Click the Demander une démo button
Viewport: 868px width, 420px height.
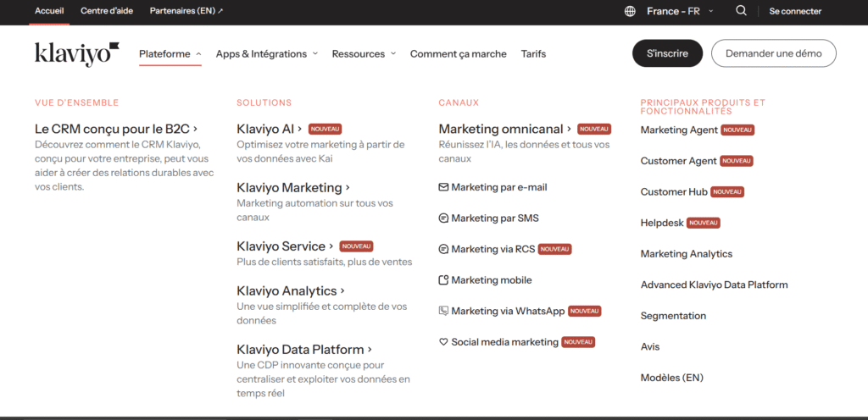[773, 53]
